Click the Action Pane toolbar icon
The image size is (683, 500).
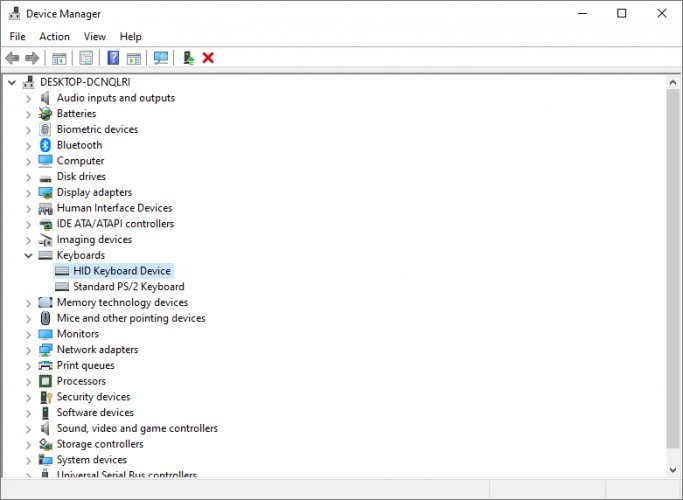[x=134, y=58]
